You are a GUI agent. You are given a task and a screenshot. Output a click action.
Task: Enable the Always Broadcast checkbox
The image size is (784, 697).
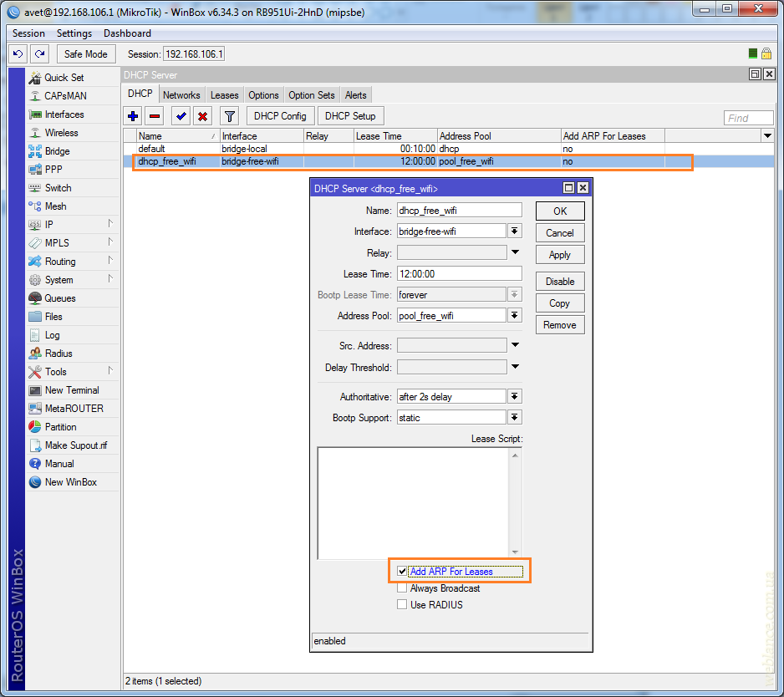[x=402, y=588]
